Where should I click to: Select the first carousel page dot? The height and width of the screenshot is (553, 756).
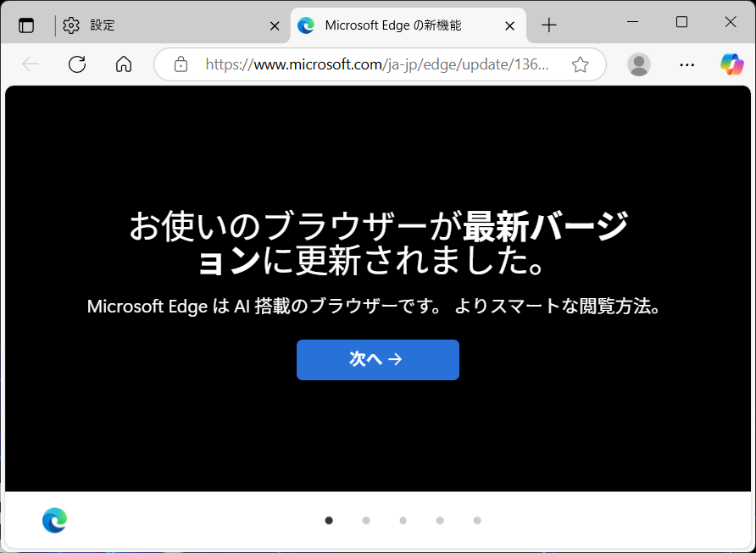(x=329, y=520)
